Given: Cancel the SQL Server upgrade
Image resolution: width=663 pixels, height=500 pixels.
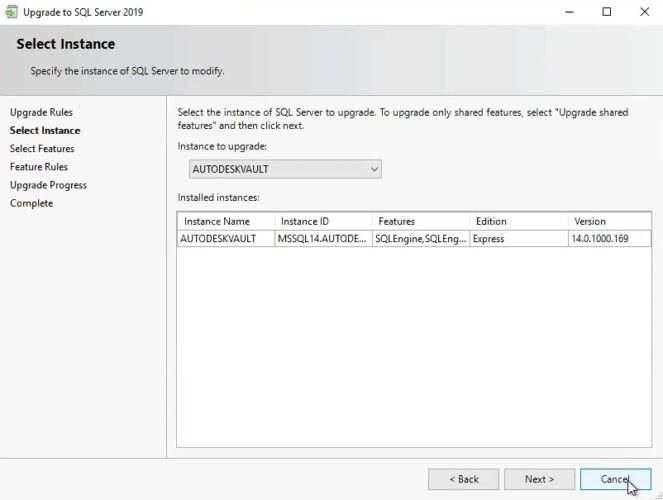Looking at the screenshot, I should pyautogui.click(x=615, y=479).
